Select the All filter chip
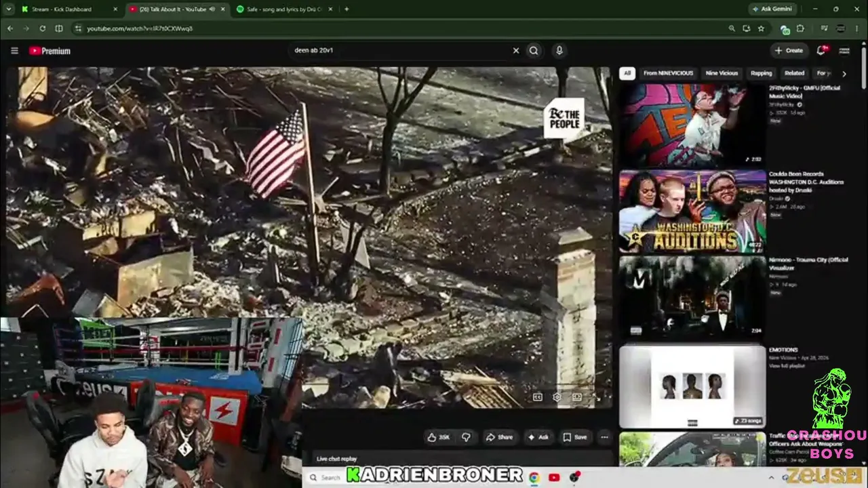The height and width of the screenshot is (488, 868). [627, 73]
